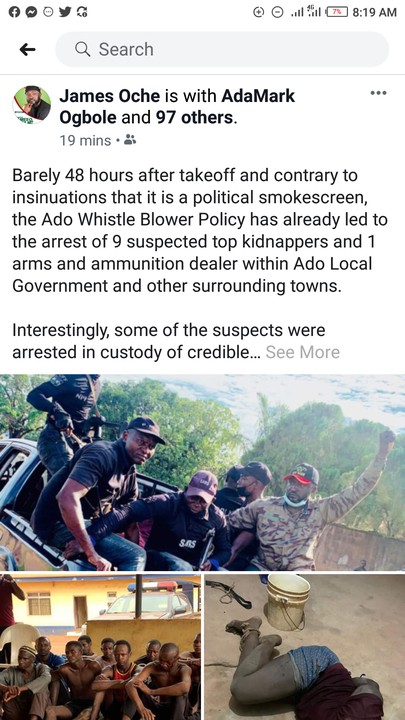Open James Oche's profile picture

pos(32,105)
